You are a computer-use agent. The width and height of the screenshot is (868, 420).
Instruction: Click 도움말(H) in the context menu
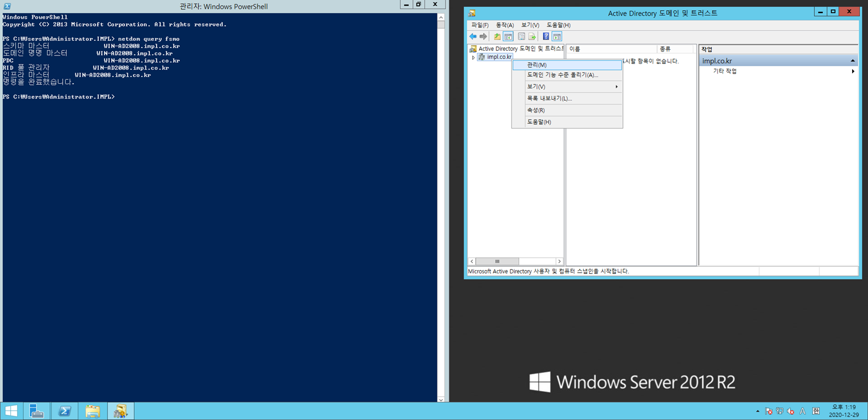coord(567,122)
